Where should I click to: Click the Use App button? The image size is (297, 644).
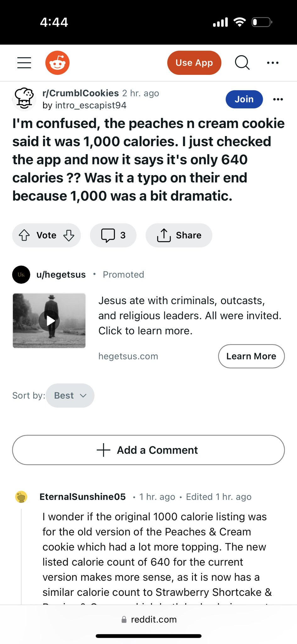194,63
